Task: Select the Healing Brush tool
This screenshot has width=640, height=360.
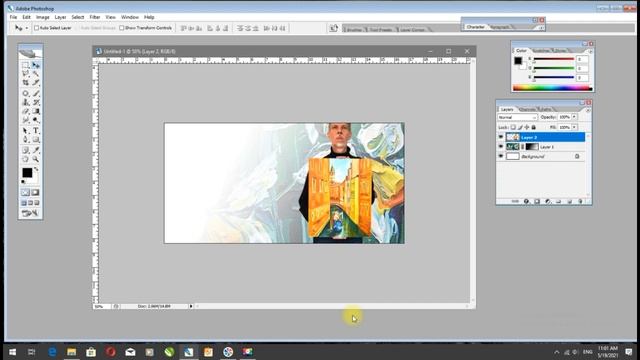Action: tap(26, 93)
